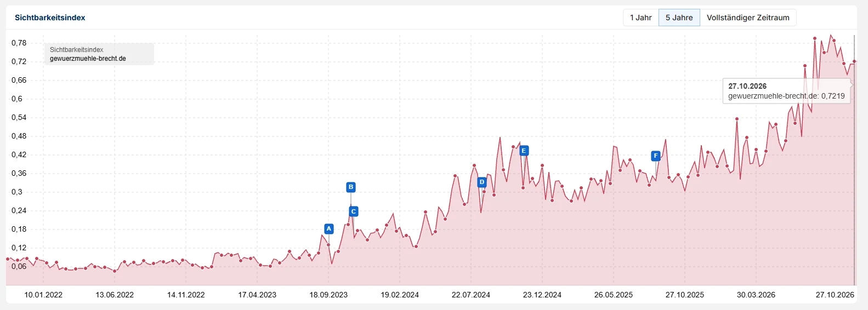Click x-axis date 22.07.2024

471,295
